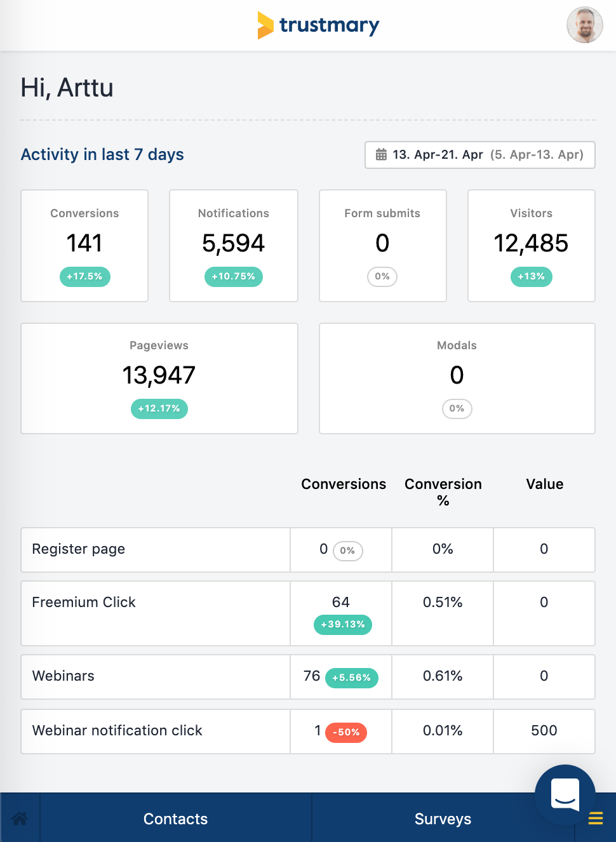Click the user profile avatar

click(x=584, y=25)
